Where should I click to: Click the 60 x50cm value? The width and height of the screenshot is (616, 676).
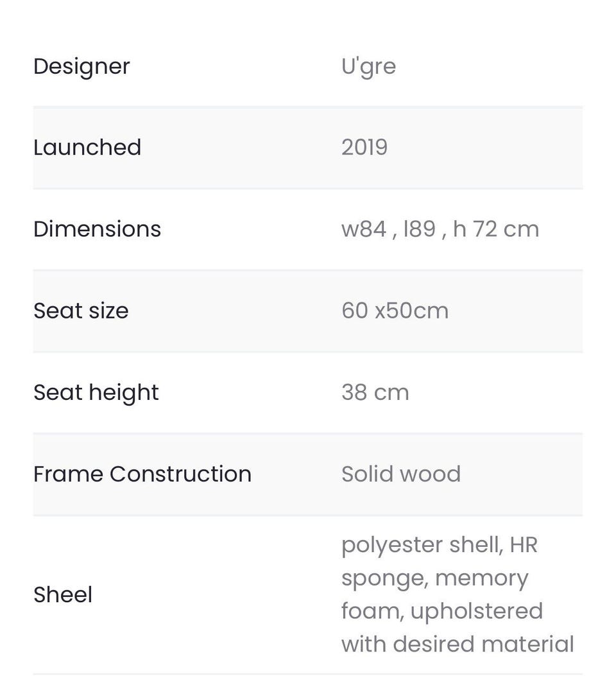(x=395, y=311)
